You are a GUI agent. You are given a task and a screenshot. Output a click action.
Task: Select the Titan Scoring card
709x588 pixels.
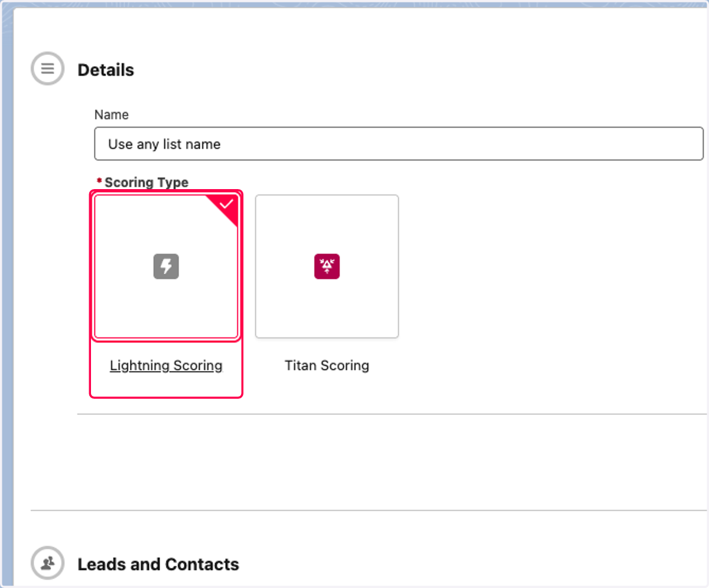pos(327,267)
